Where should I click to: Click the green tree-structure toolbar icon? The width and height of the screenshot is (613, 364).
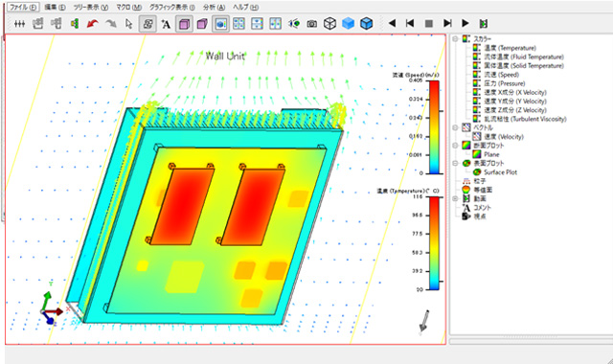click(x=75, y=24)
